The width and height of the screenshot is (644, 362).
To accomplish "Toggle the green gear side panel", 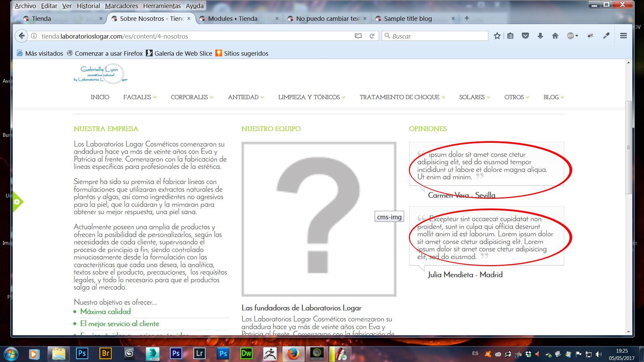I will coord(17,202).
